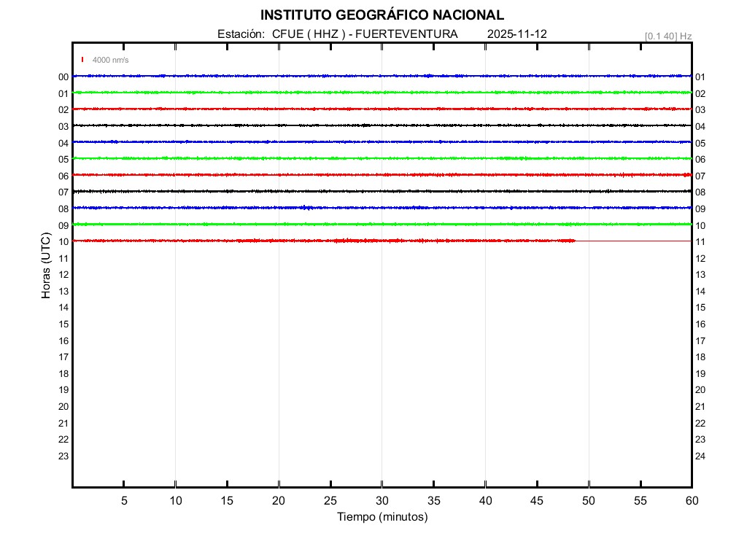Click the 30 minute tick label
Screen dimensions: 747x560
pos(382,501)
